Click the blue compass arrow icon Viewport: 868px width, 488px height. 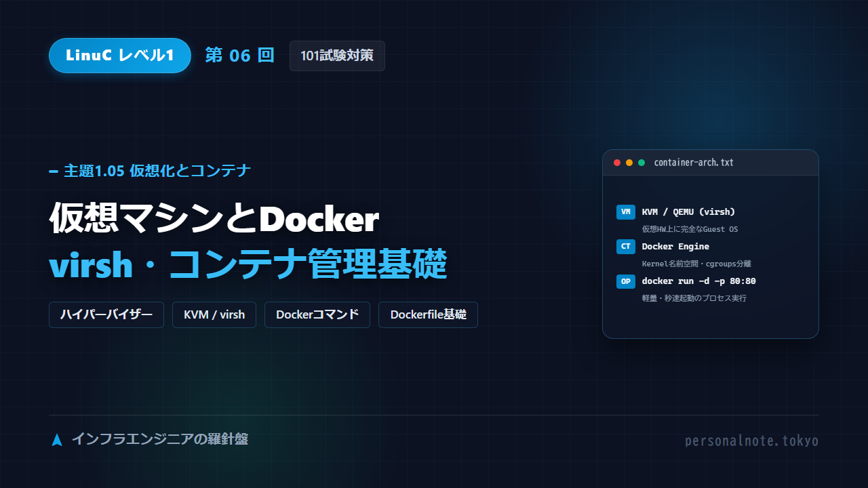57,440
